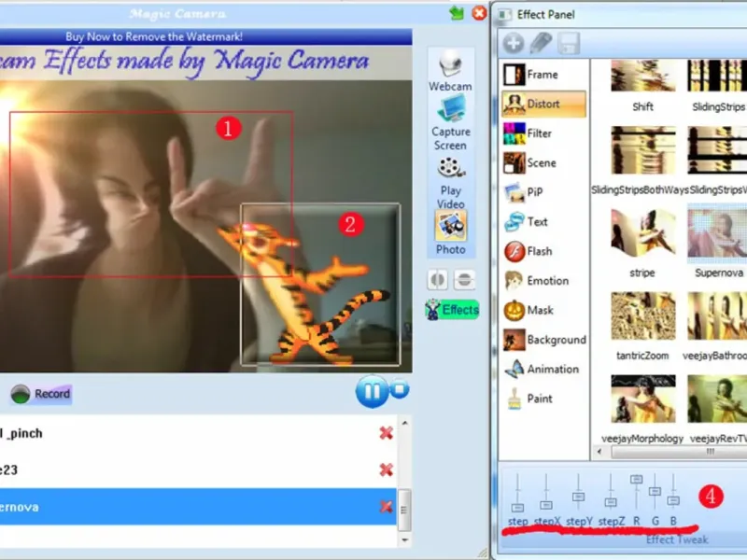Click the green arrow icon in title bar
Image resolution: width=747 pixels, height=560 pixels.
click(x=457, y=13)
